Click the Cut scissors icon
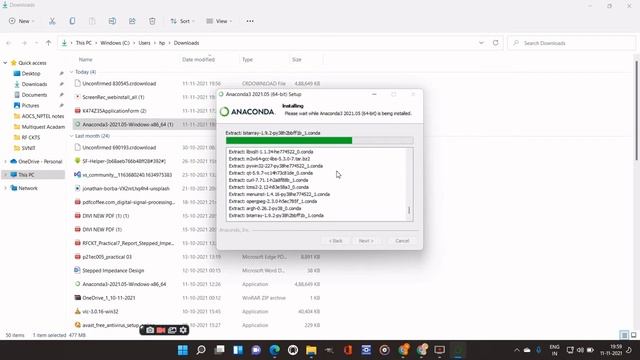 [52, 21]
